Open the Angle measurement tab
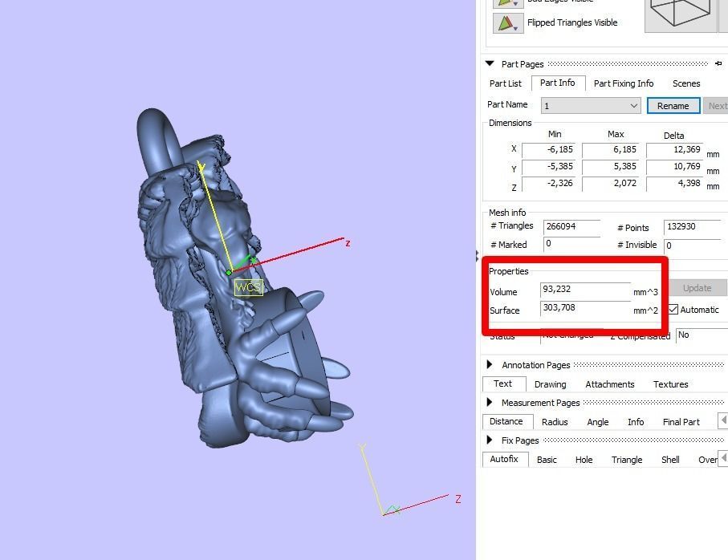728x560 pixels. (x=597, y=422)
